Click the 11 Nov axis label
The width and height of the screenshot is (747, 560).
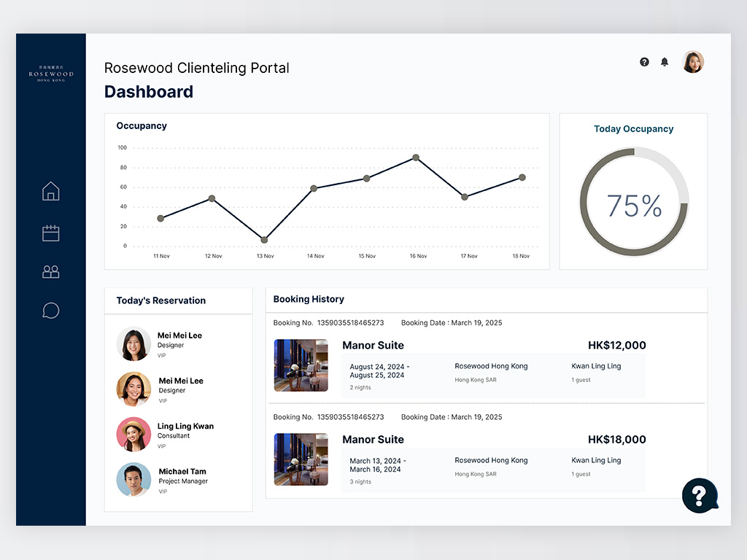coord(161,256)
